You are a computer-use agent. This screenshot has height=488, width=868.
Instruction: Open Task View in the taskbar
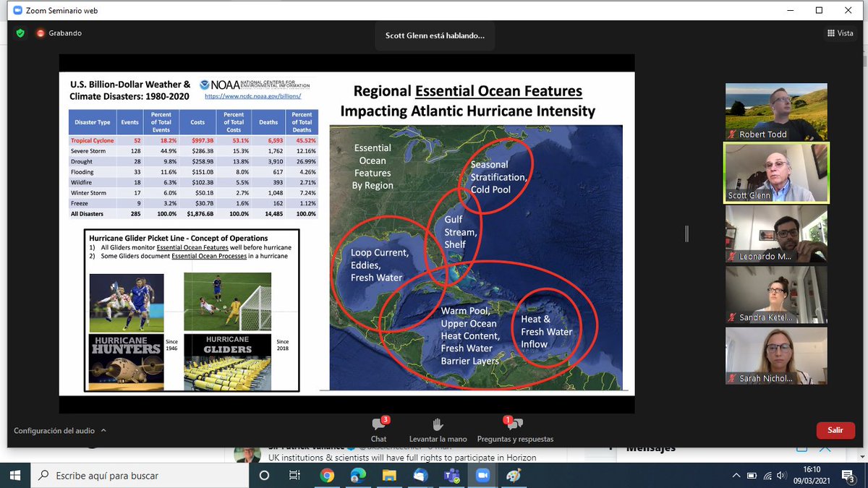click(x=294, y=475)
